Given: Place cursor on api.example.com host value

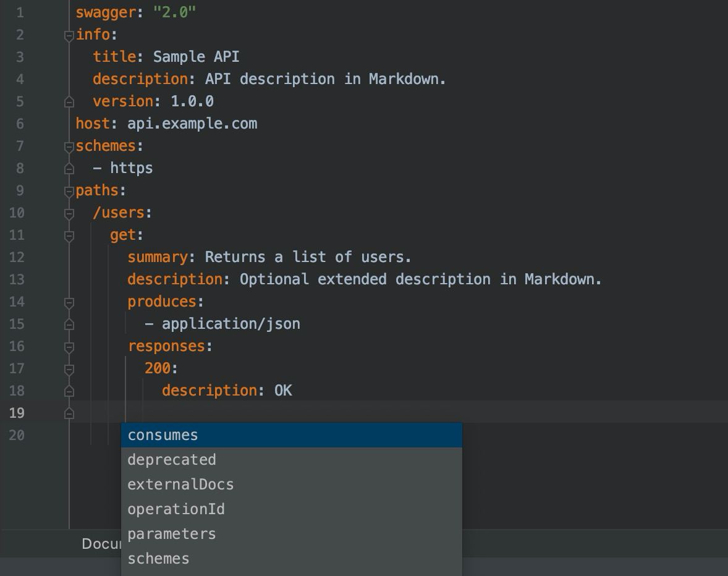Looking at the screenshot, I should point(192,124).
